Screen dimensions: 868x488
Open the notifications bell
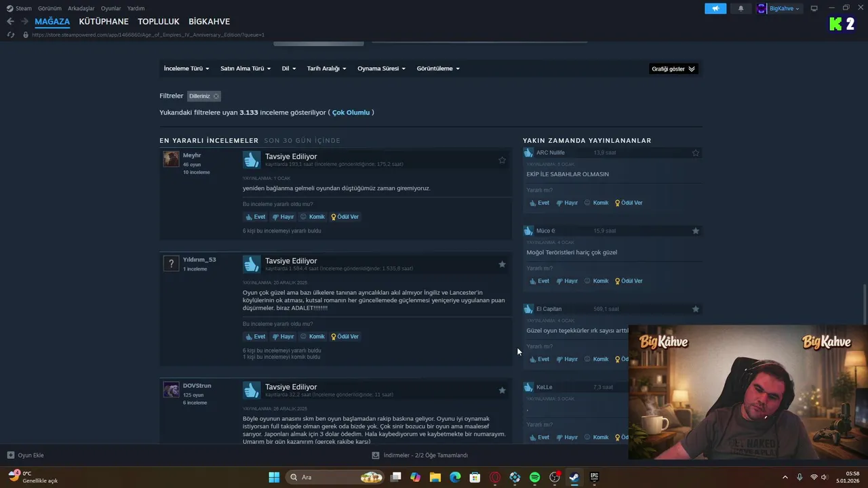click(741, 8)
